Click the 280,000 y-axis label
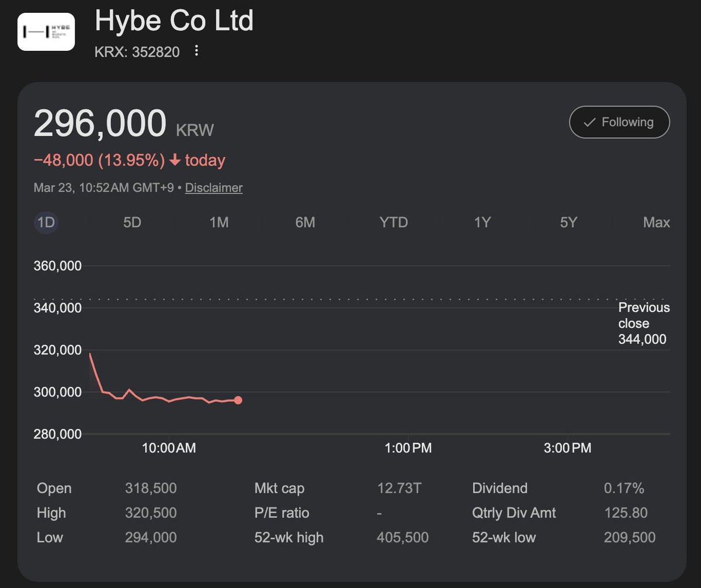The image size is (701, 588). tap(58, 434)
